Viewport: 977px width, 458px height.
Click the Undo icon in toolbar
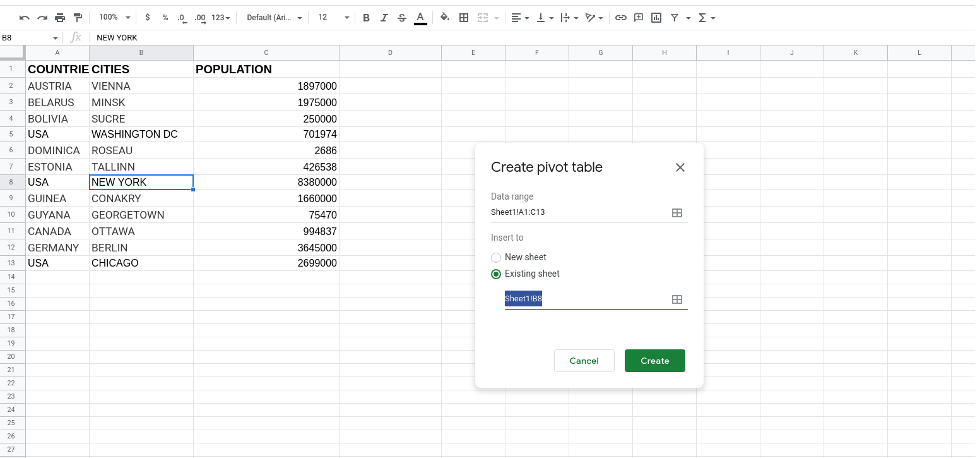point(25,18)
